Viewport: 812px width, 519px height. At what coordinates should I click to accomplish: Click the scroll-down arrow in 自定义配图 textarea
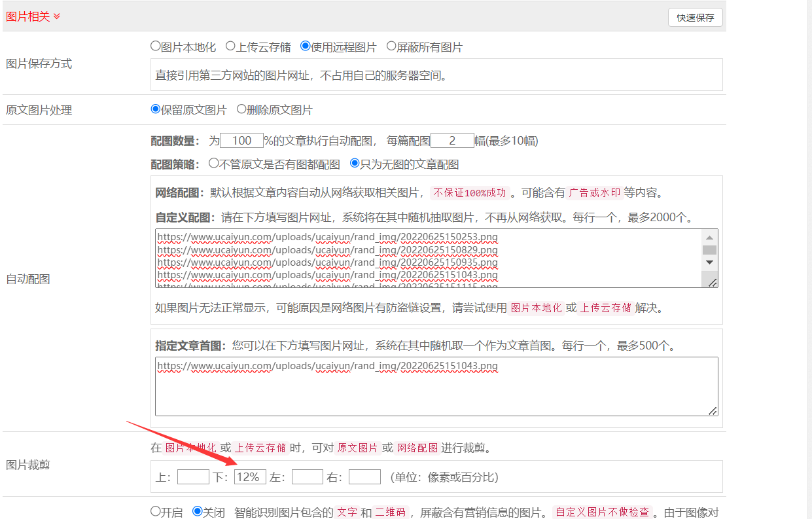click(x=709, y=262)
